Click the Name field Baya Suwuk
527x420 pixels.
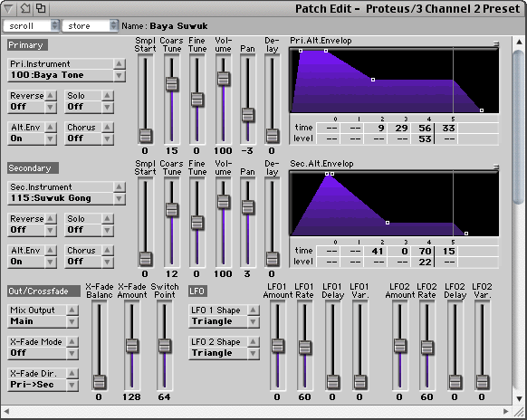click(x=178, y=26)
